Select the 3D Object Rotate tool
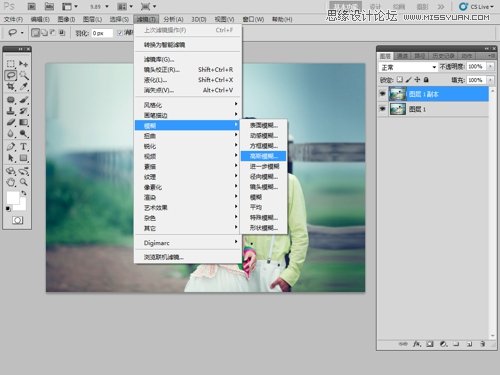 click(x=11, y=171)
